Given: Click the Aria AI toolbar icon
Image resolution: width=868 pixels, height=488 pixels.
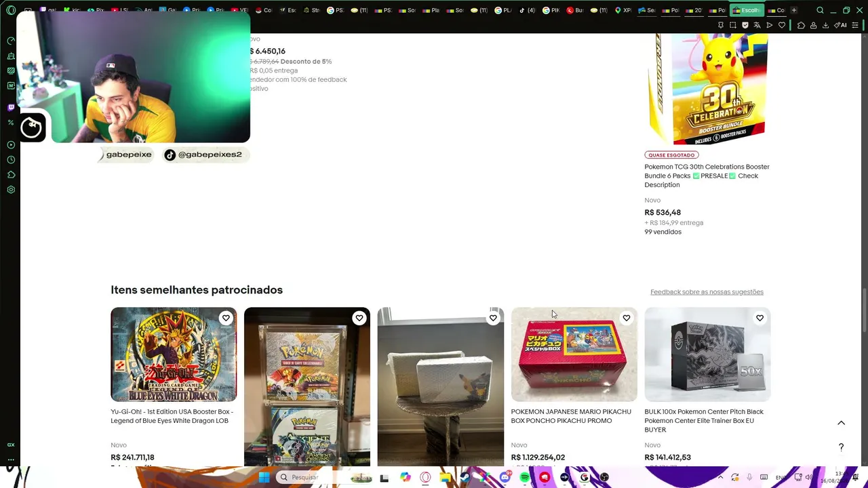Looking at the screenshot, I should [x=842, y=25].
